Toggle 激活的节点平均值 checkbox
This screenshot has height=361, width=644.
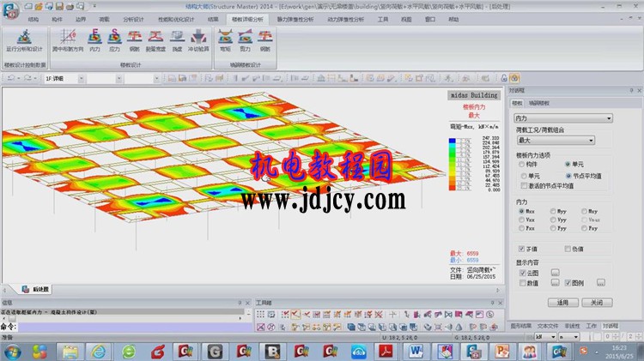coord(524,186)
